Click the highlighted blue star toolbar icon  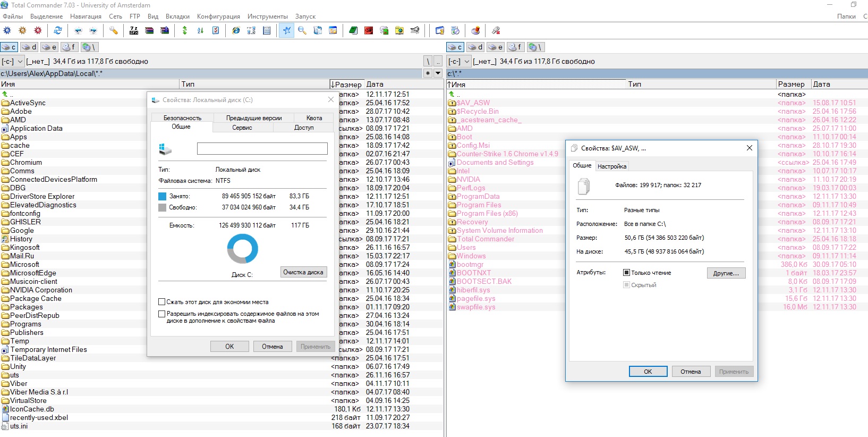click(287, 31)
